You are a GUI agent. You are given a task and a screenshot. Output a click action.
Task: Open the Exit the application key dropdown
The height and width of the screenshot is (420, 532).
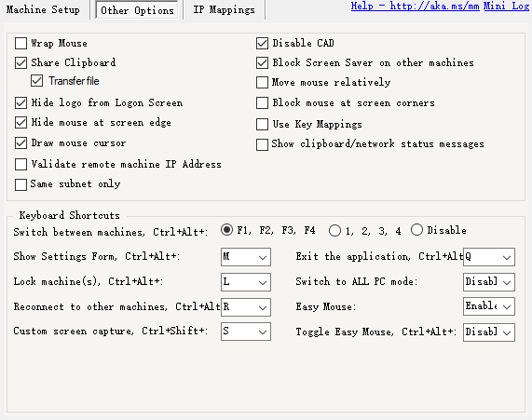[x=489, y=257]
